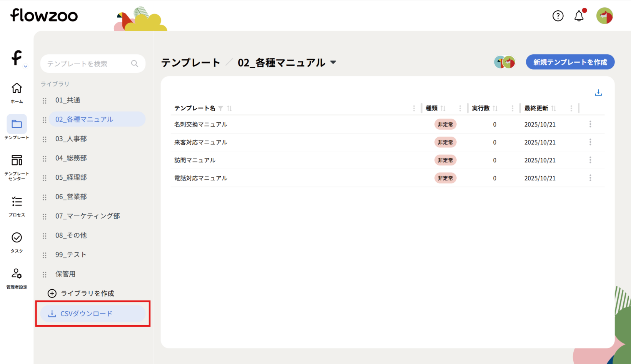Sort the table by 実行数 column
Screen dimensions: 631x364
click(x=495, y=109)
